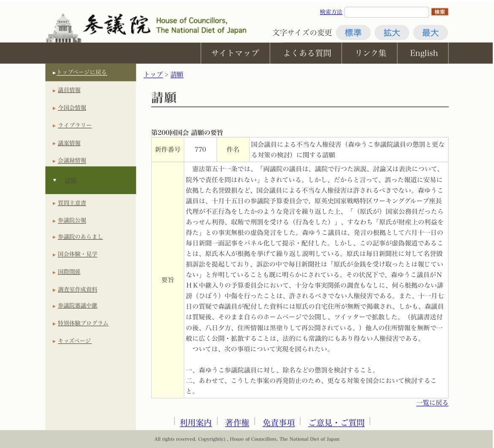Set text size to 最大
The width and height of the screenshot is (494, 448).
[430, 33]
